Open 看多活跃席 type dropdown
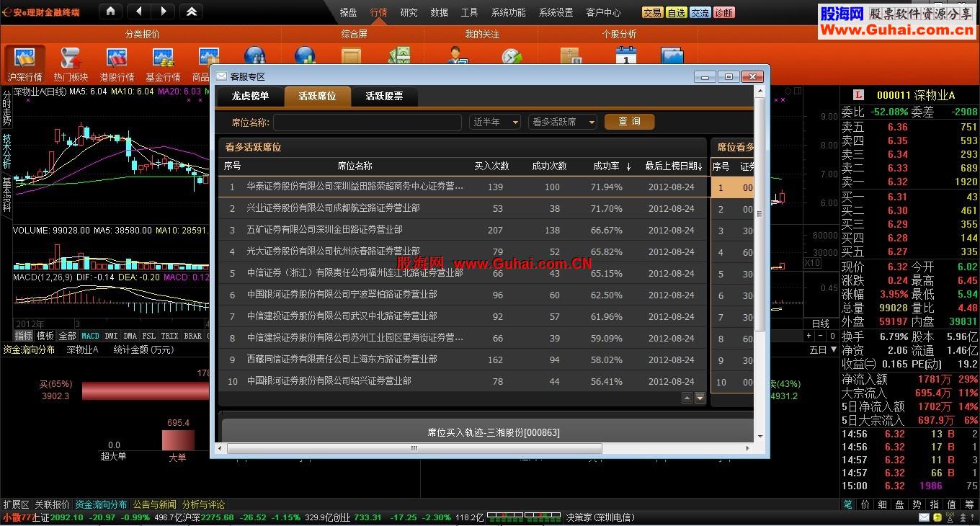The width and height of the screenshot is (980, 526). 563,122
